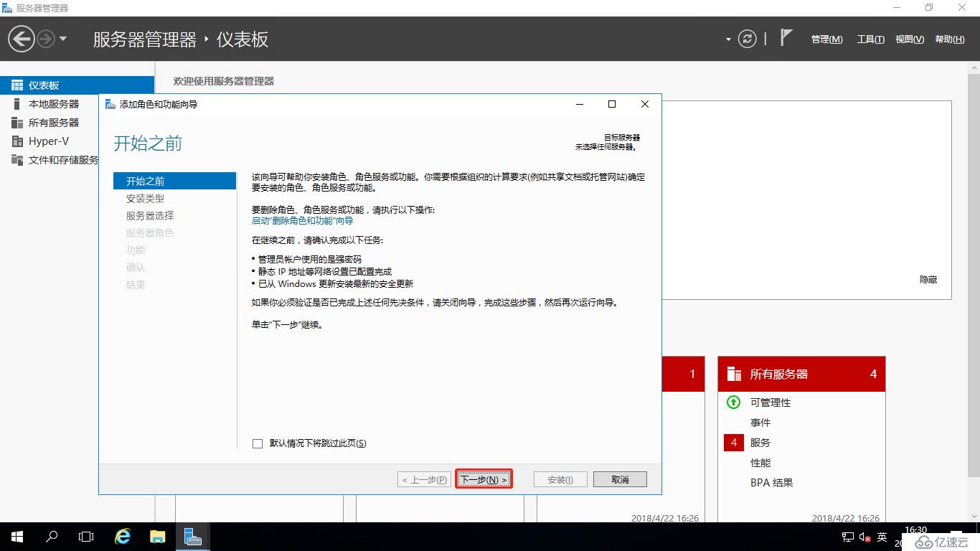The width and height of the screenshot is (980, 551).
Task: Click the 文件和存储服务 sidebar icon
Action: click(x=17, y=160)
